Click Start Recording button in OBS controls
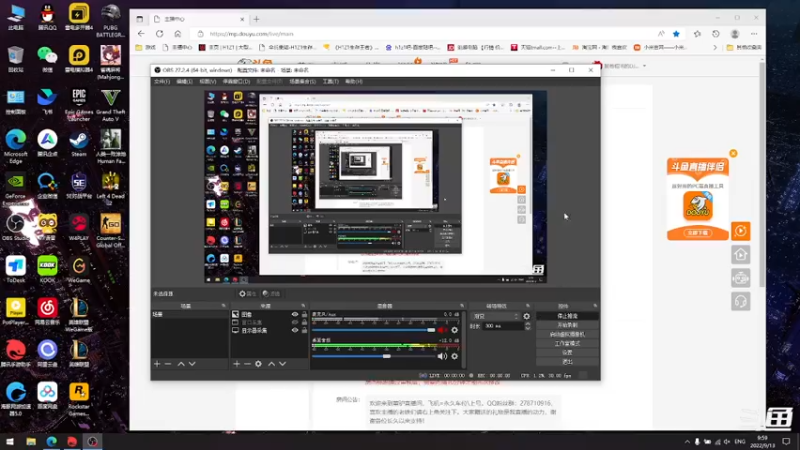The width and height of the screenshot is (800, 450). (x=567, y=326)
